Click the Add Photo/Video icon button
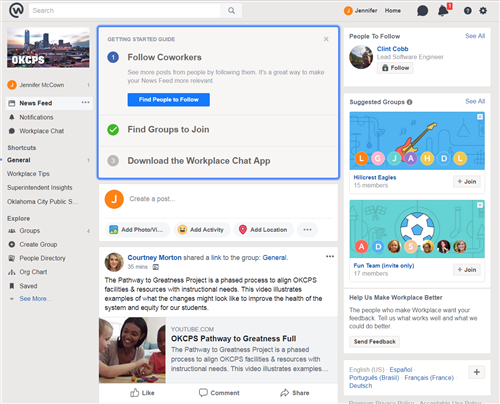Screen dimensions: 500x404 pyautogui.click(x=137, y=230)
